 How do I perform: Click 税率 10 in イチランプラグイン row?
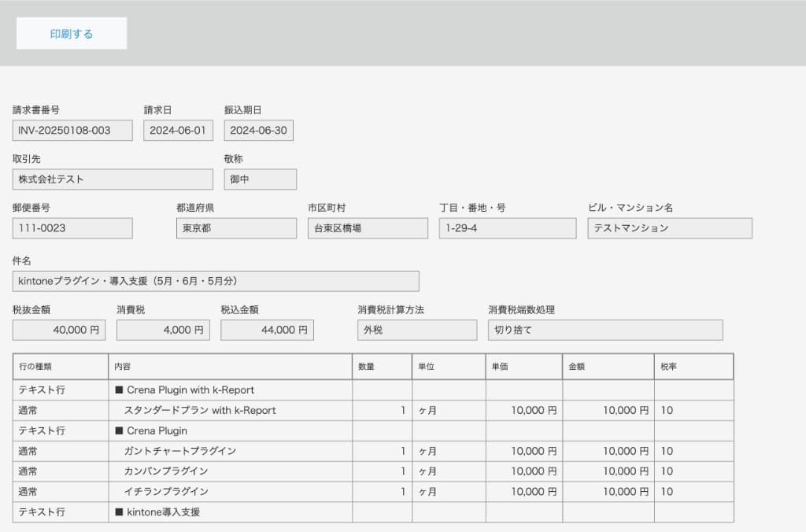[x=694, y=491]
